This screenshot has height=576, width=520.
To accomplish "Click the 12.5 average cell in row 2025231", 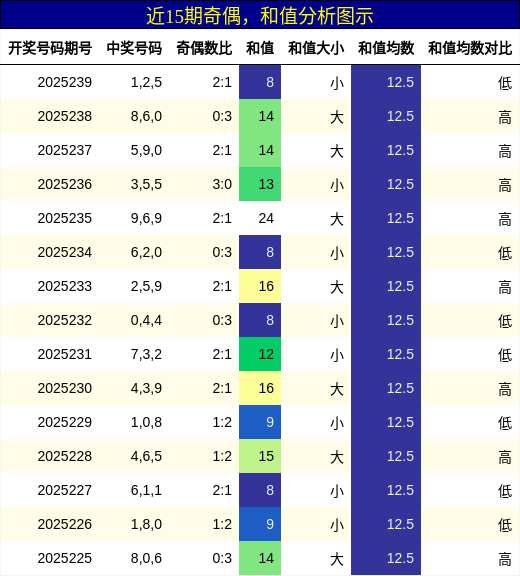I will pyautogui.click(x=386, y=354).
